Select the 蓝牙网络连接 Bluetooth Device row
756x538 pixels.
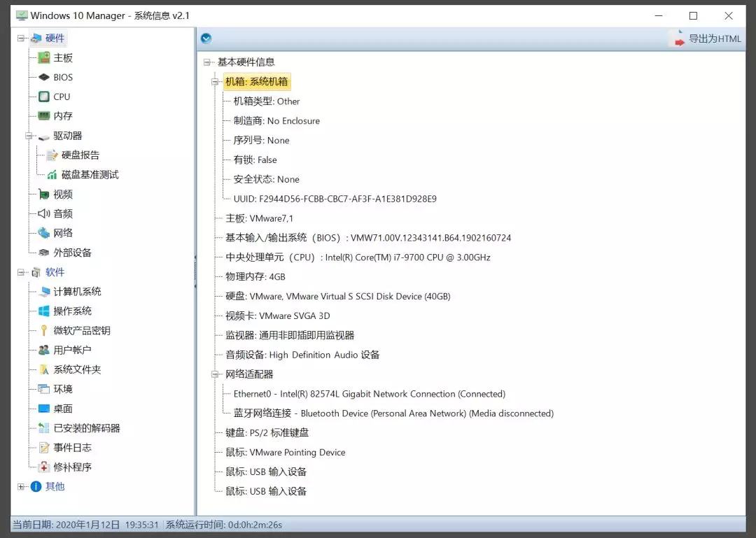pos(394,413)
